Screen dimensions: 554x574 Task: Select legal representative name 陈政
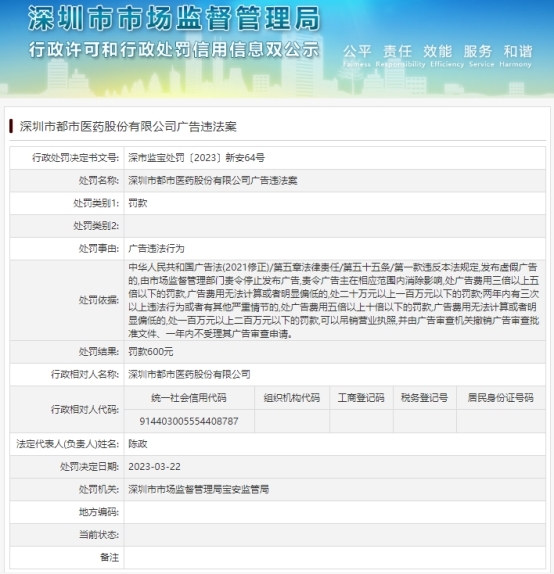point(138,444)
